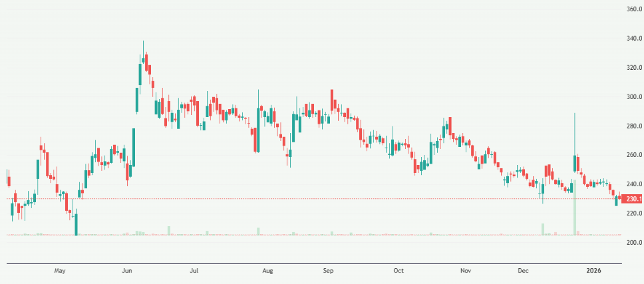This screenshot has height=284, width=644.
Task: Click the Aug month marker
Action: pyautogui.click(x=267, y=271)
